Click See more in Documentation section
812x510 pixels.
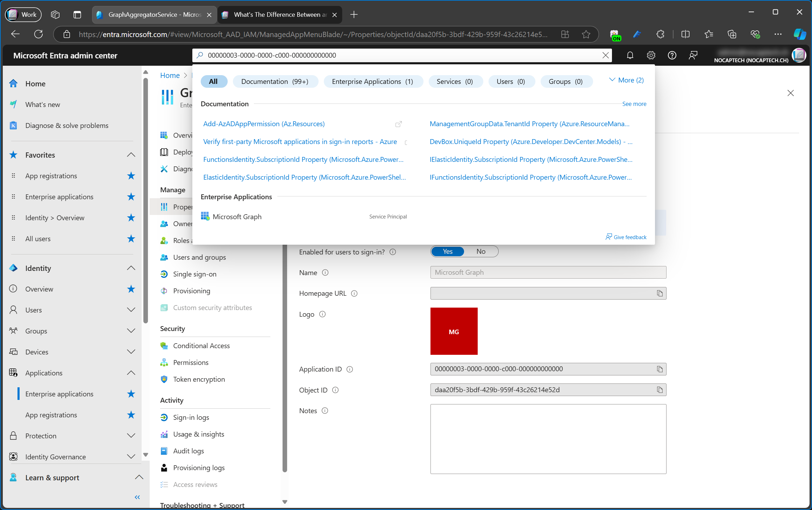pyautogui.click(x=634, y=103)
